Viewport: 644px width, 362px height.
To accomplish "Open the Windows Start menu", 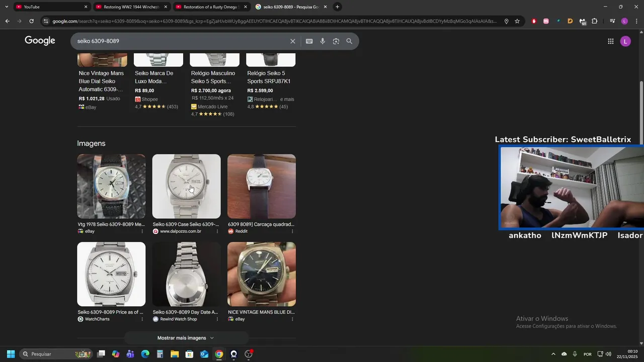I will [11, 354].
